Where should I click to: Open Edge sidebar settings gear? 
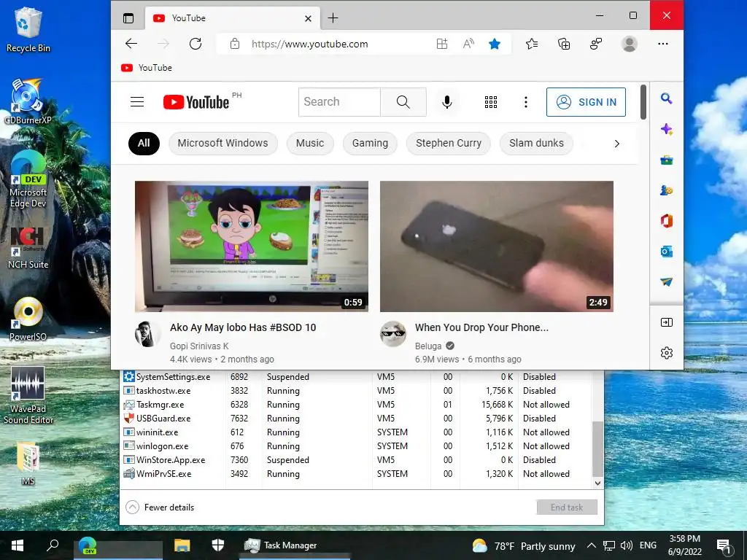(x=667, y=353)
